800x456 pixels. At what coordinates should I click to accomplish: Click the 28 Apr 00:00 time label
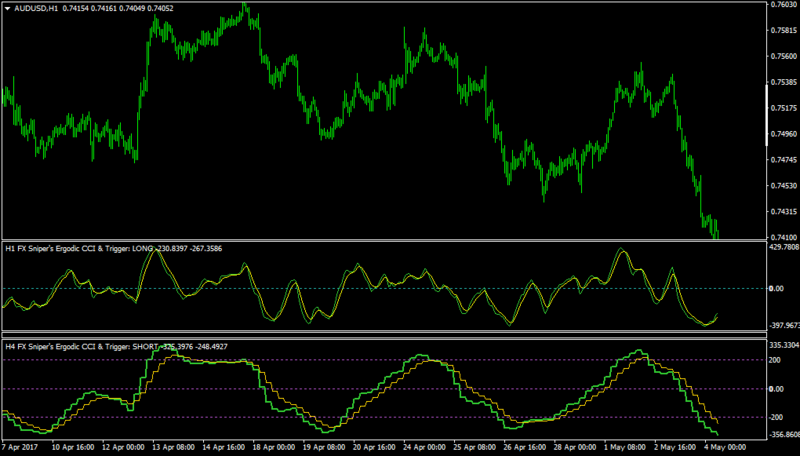(x=576, y=447)
